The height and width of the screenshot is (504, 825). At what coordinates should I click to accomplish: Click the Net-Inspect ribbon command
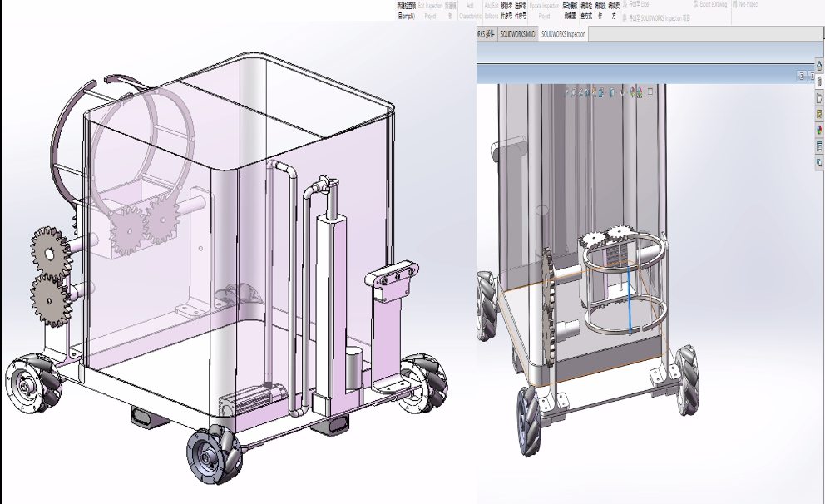coord(748,4)
